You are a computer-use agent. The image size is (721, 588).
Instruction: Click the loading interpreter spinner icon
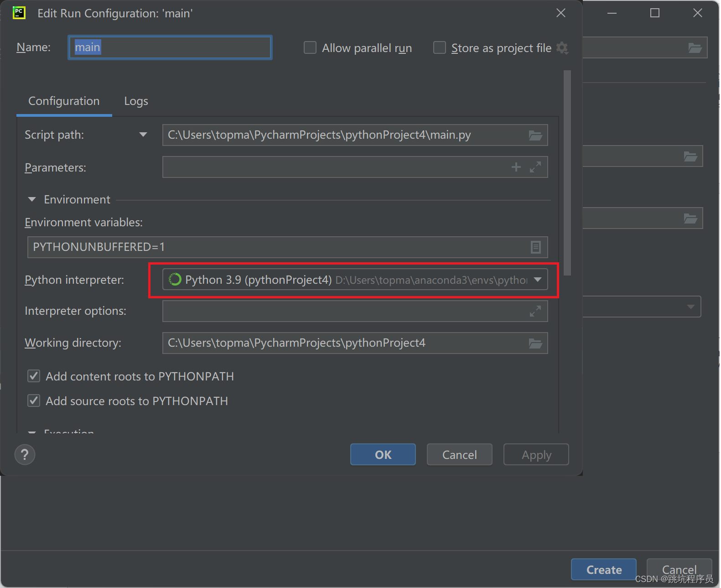click(175, 280)
